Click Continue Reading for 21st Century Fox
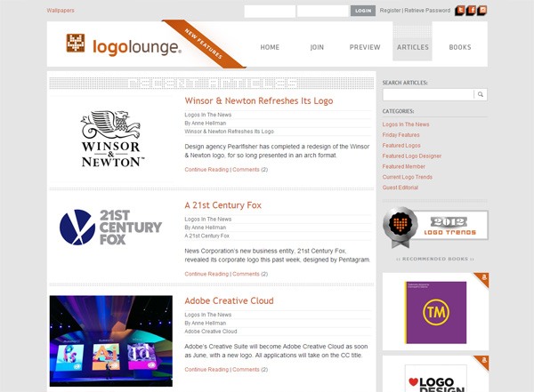 click(206, 274)
